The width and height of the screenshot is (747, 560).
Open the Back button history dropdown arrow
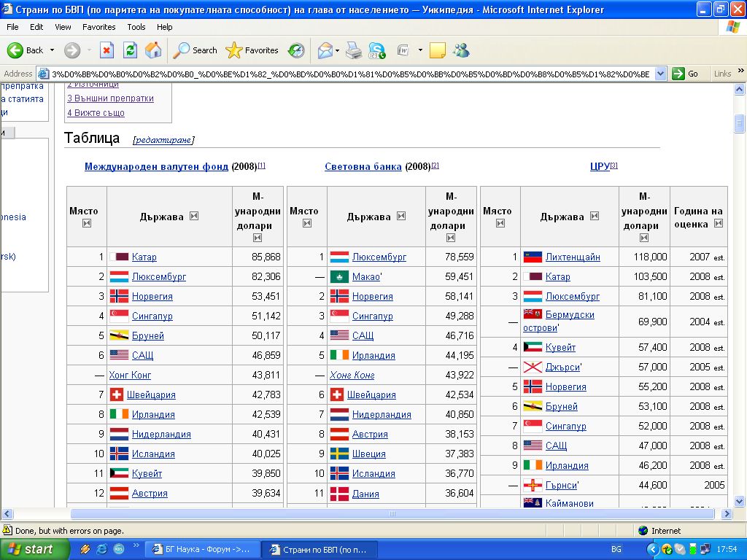point(52,50)
